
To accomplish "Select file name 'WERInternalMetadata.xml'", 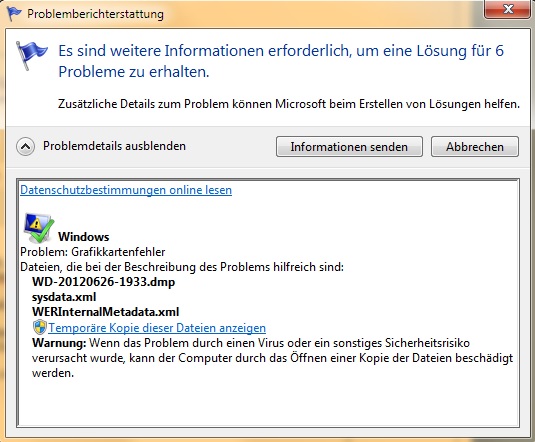I will pyautogui.click(x=105, y=312).
